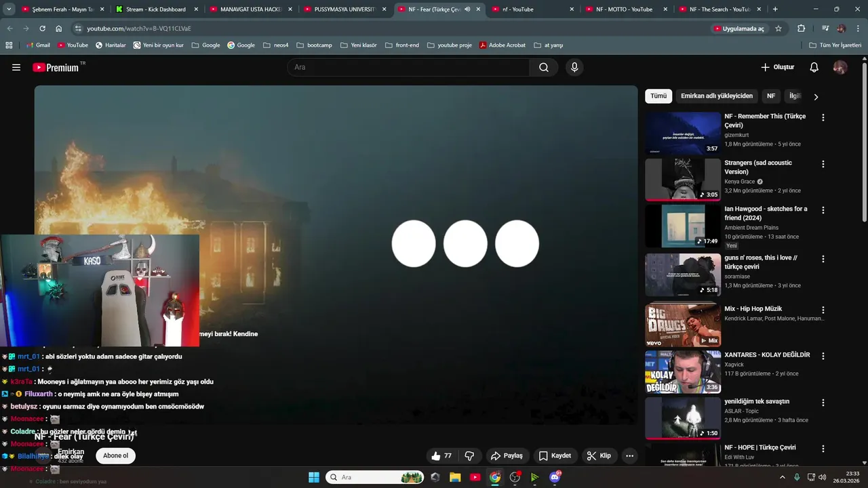
Task: Click the search magnifier button
Action: point(544,67)
